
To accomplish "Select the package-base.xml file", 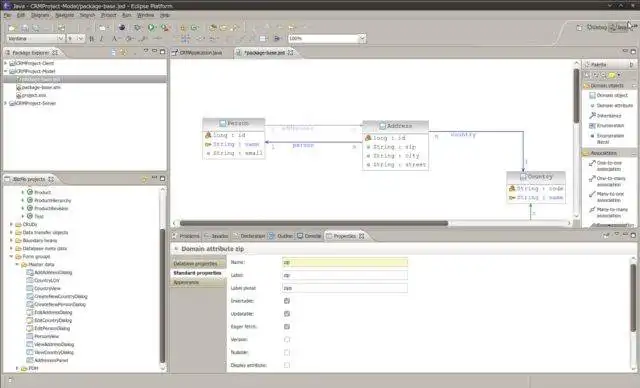I will point(38,87).
